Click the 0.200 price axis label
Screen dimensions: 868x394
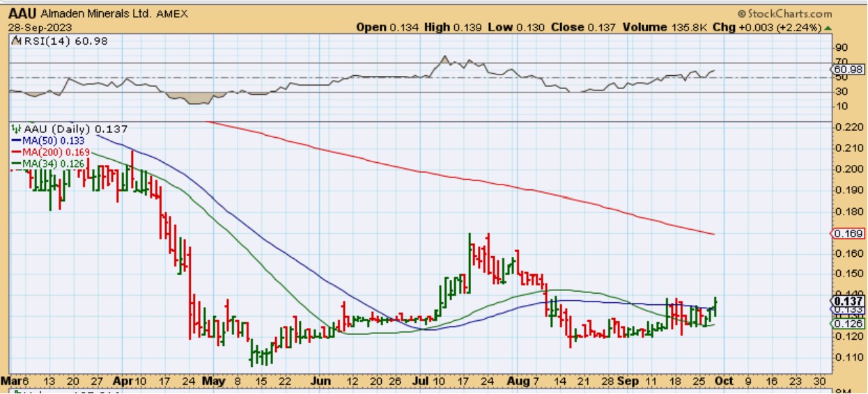click(848, 169)
